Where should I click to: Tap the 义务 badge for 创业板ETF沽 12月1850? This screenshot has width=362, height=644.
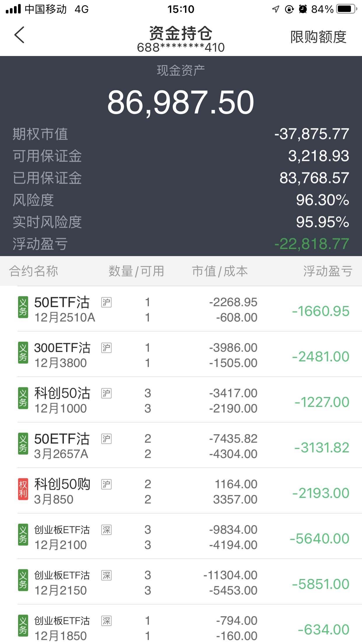tap(23, 626)
